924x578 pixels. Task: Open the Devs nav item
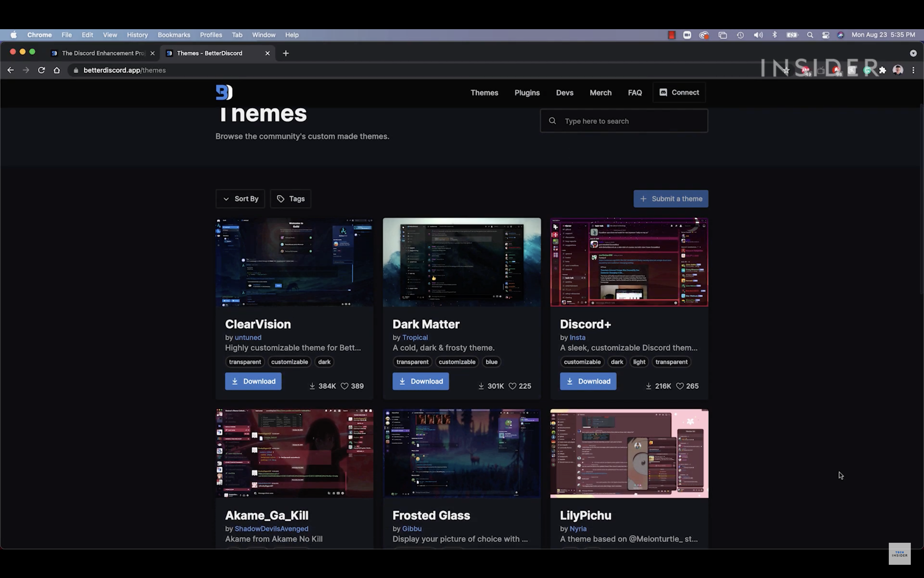tap(565, 92)
